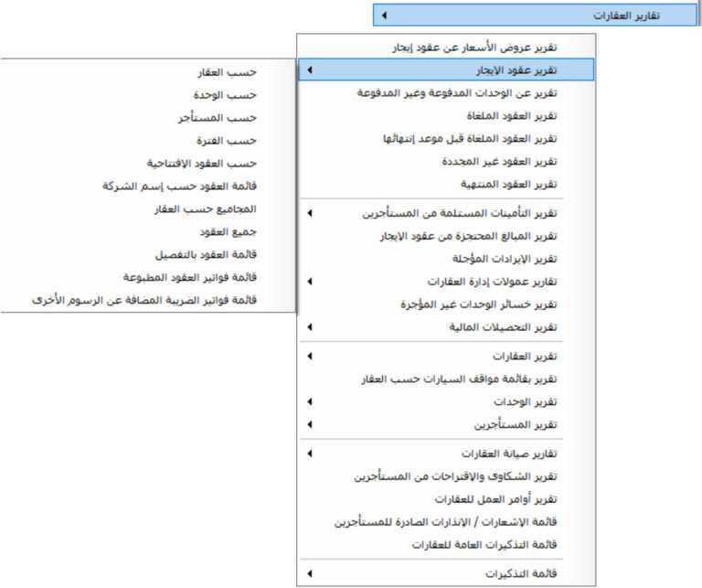
Task: Select تقرير بقائمة مواقف السيارات حسب العقار
Action: coord(446,380)
